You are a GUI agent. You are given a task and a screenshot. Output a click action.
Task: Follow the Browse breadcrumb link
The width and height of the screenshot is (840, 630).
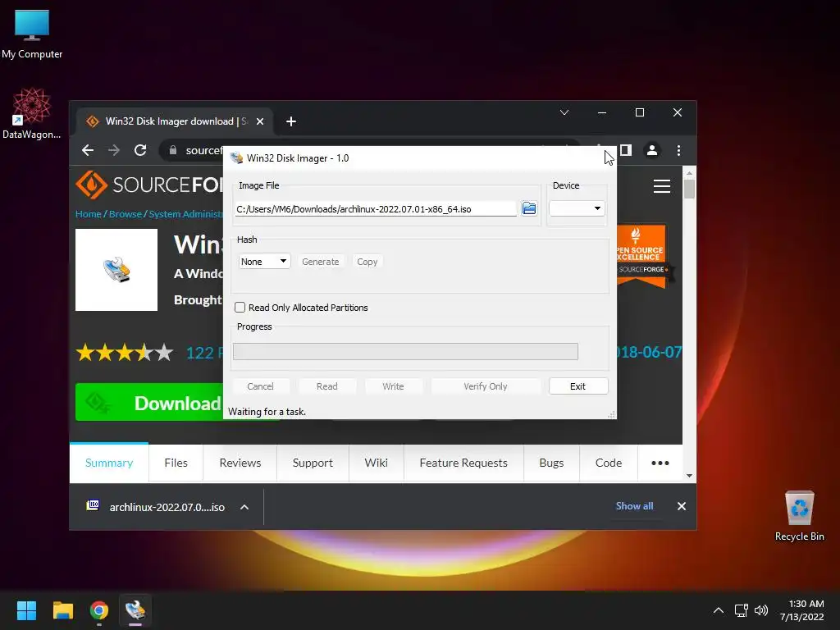tap(126, 214)
